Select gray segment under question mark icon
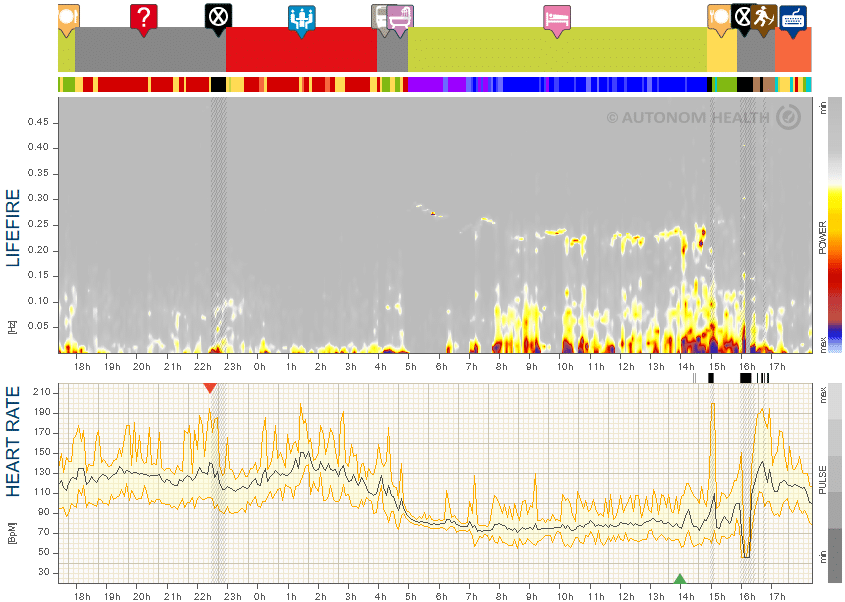This screenshot has width=845, height=602. [x=150, y=50]
